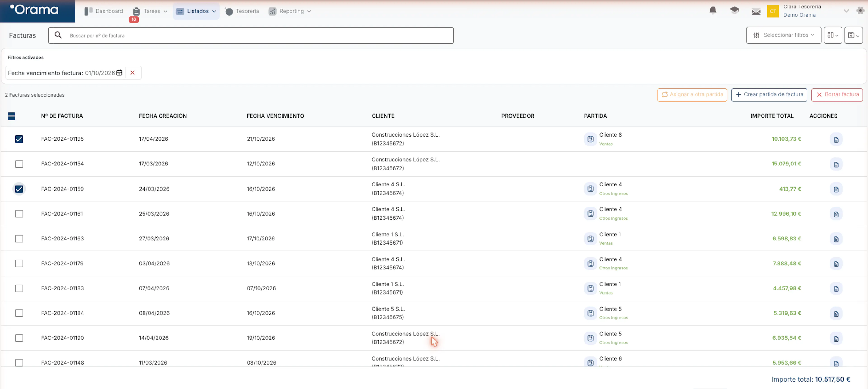
Task: Open the save view dropdown
Action: [x=853, y=35]
